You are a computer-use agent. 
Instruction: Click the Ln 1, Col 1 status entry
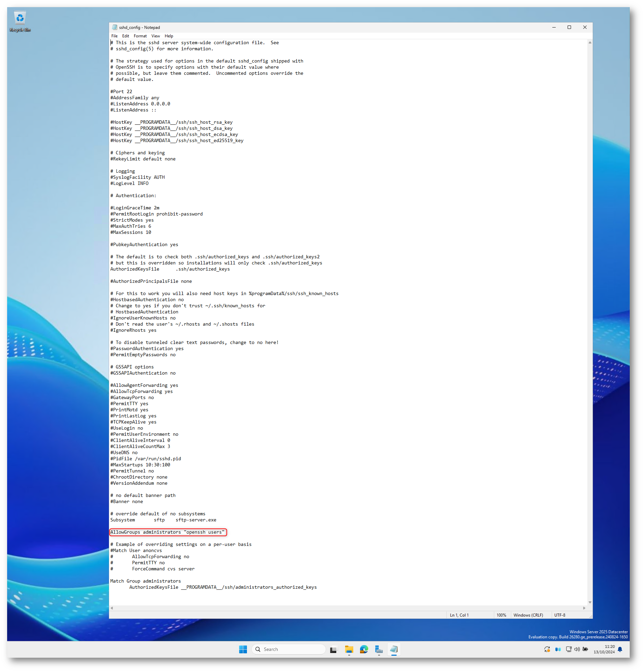(459, 616)
